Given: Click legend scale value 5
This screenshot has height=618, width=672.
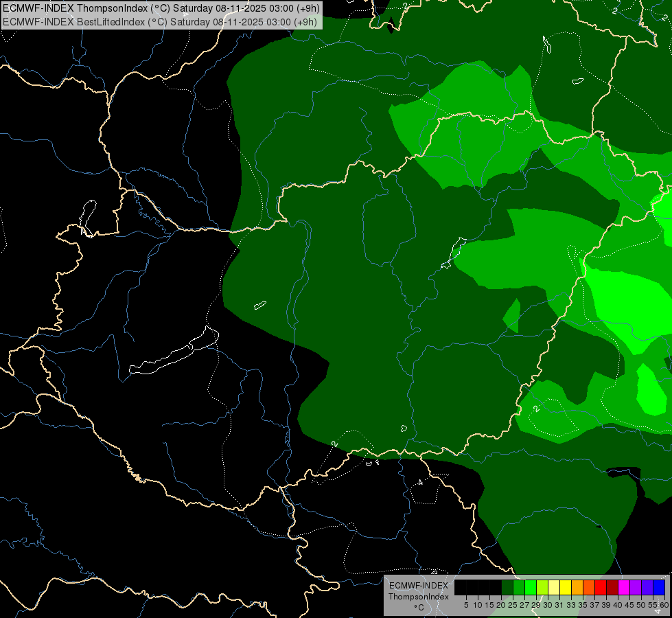Looking at the screenshot, I should tap(466, 605).
